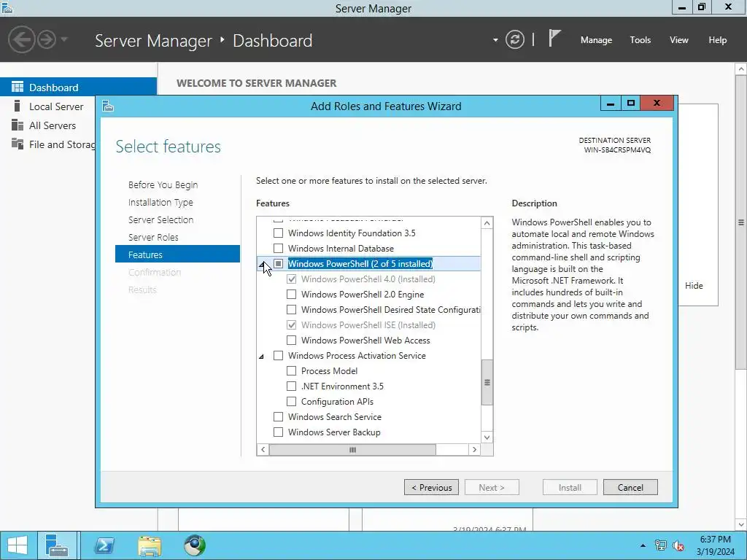The image size is (747, 560).
Task: Check Windows PowerShell 2.0 Engine
Action: [291, 295]
